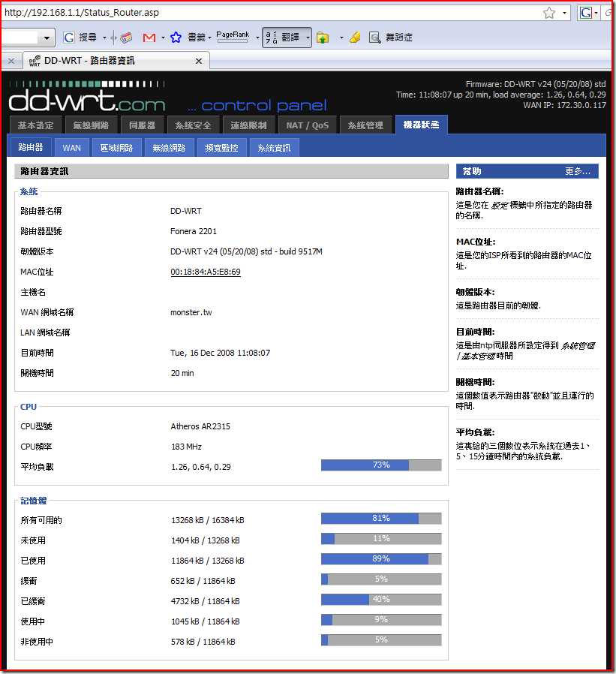
Task: Click the 73% load average bar
Action: [x=381, y=465]
